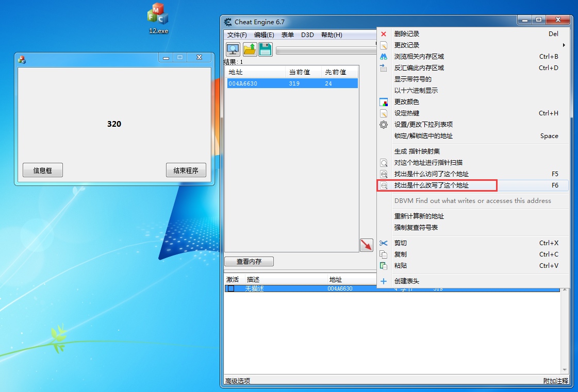The height and width of the screenshot is (392, 578).
Task: Click the 描述 column header in address table
Action: (286, 280)
